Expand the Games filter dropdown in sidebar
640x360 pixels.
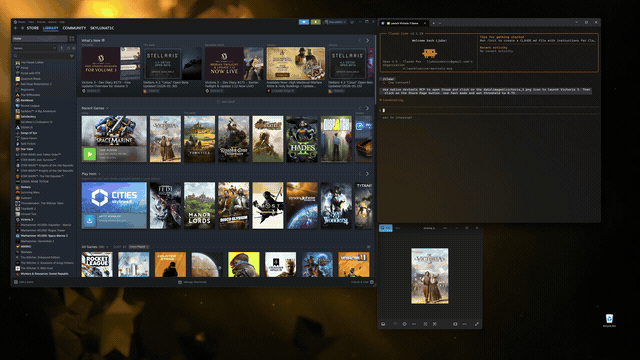tap(35, 48)
